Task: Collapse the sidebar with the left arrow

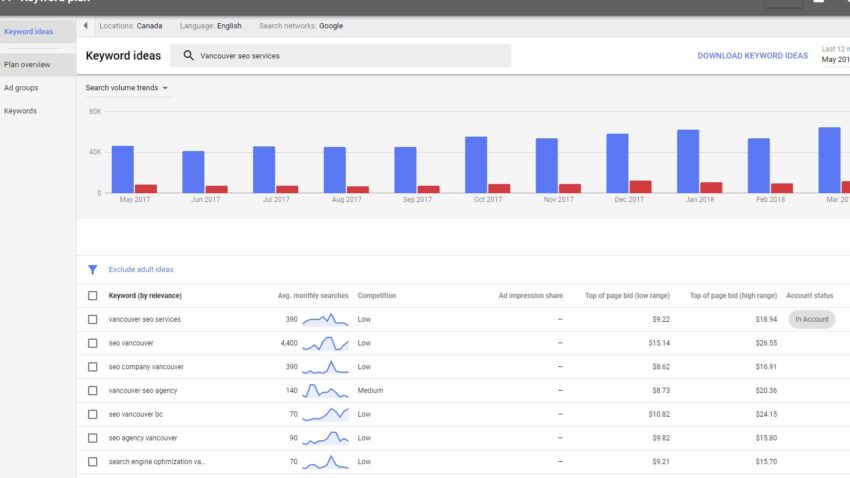Action: coord(86,25)
